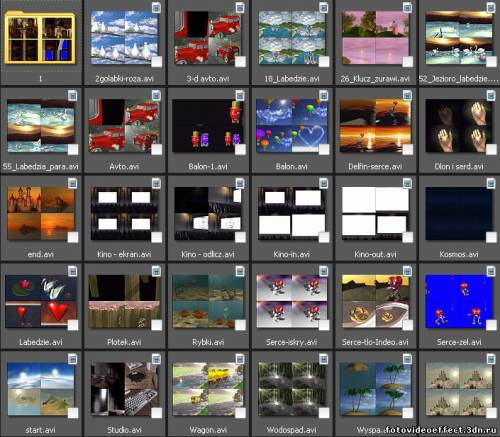This screenshot has height=437, width=500.
Task: Click the video file icon on Avto.avi
Action: click(156, 96)
